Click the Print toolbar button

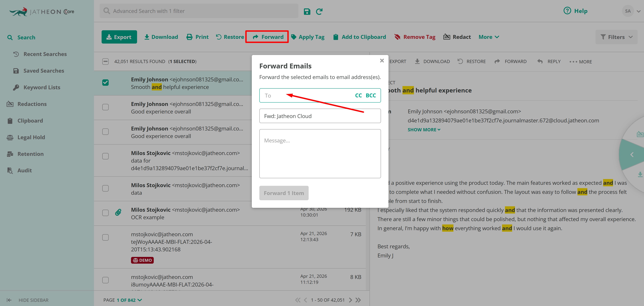pyautogui.click(x=197, y=37)
